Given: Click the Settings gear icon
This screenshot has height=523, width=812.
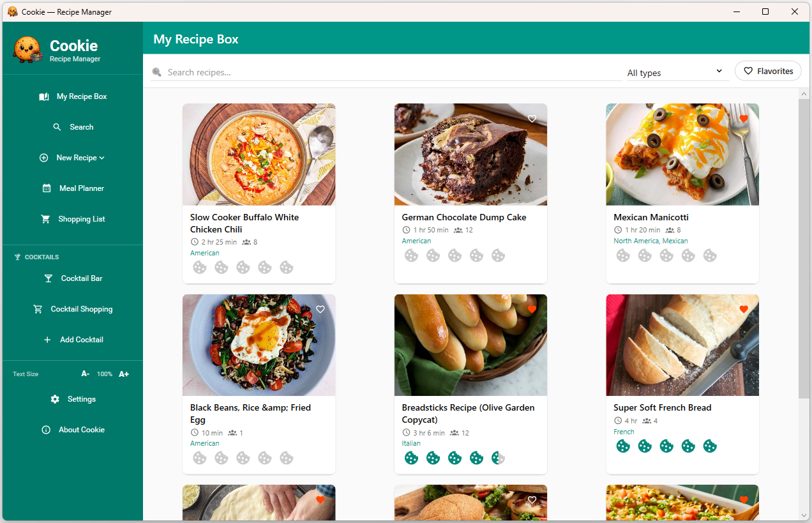Looking at the screenshot, I should tap(55, 399).
